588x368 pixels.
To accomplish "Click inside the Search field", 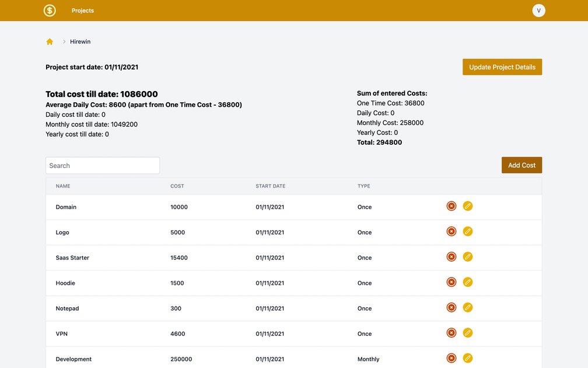I will tap(102, 165).
